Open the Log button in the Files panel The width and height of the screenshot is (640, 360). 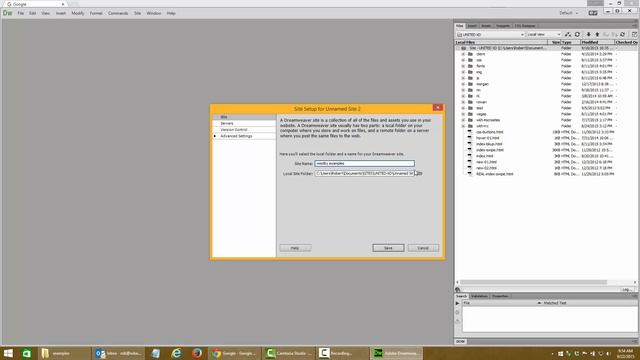point(627,289)
